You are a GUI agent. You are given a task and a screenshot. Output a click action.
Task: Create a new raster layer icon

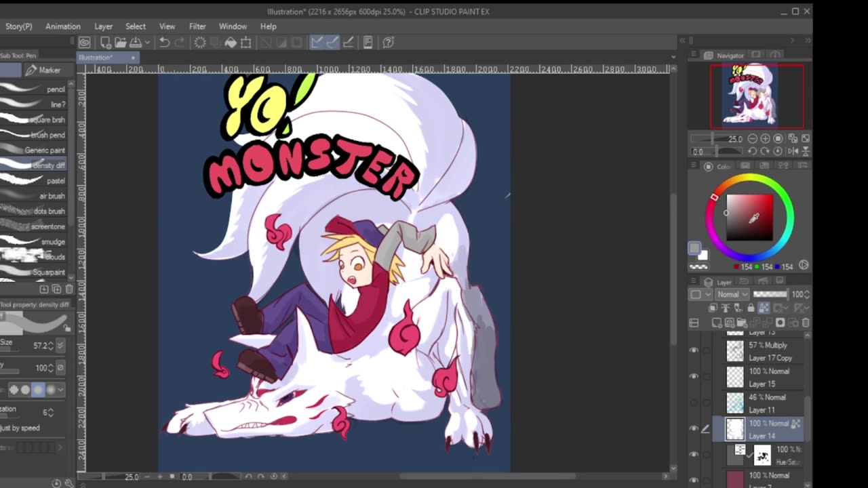tap(717, 323)
